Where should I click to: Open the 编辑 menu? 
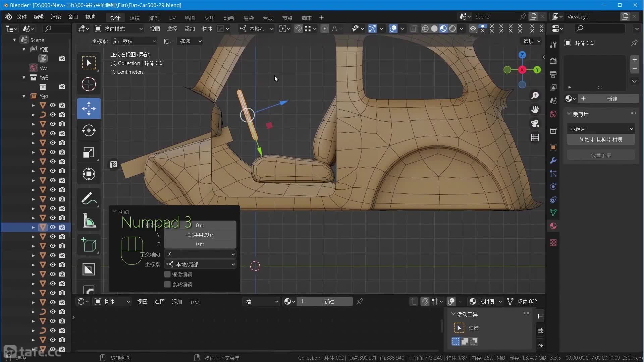39,17
